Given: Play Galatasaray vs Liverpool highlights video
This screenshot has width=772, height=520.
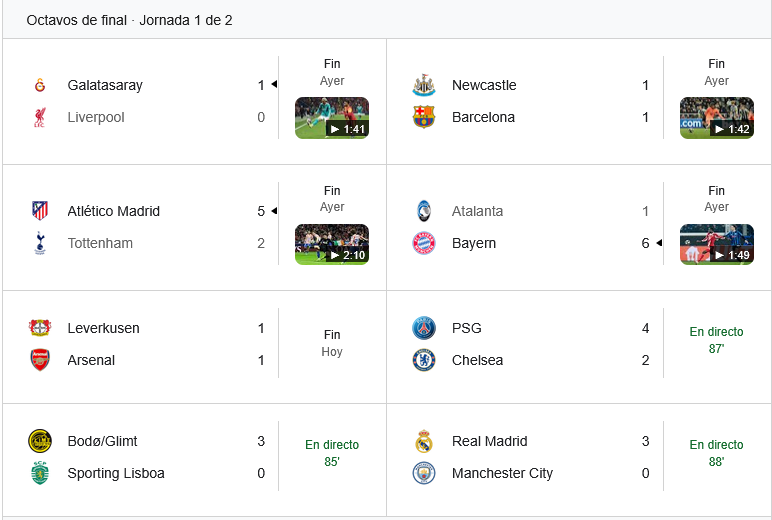Looking at the screenshot, I should [332, 117].
